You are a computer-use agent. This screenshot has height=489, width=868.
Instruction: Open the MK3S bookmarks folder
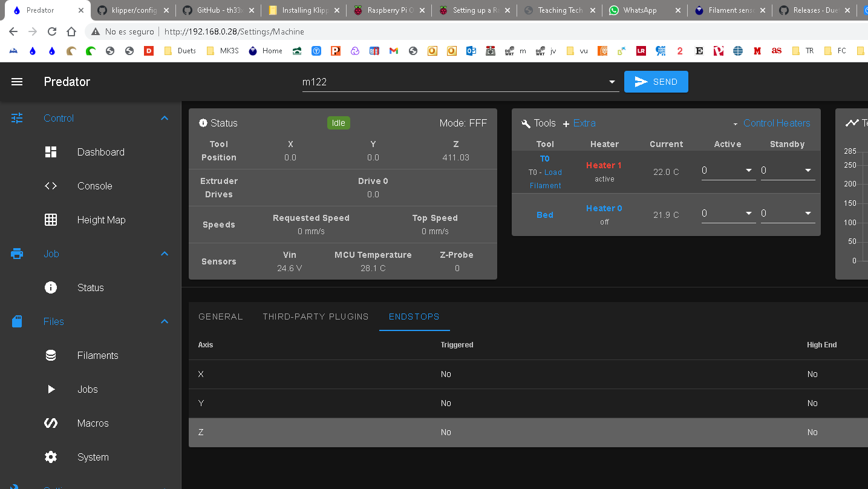coord(223,51)
